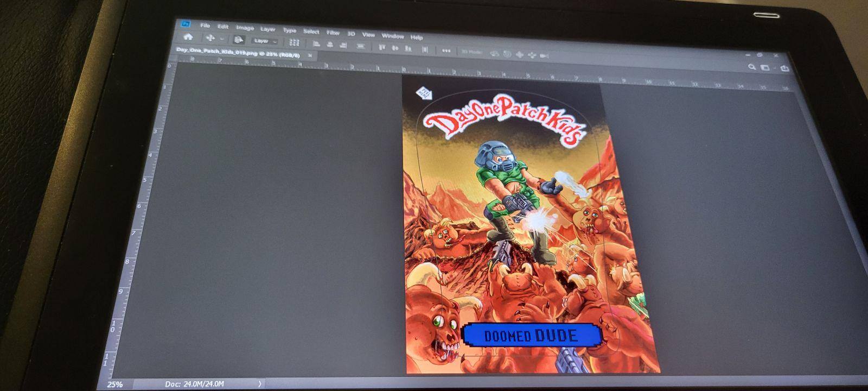
Task: Toggle Show Transform Controls grid icon
Action: point(294,42)
